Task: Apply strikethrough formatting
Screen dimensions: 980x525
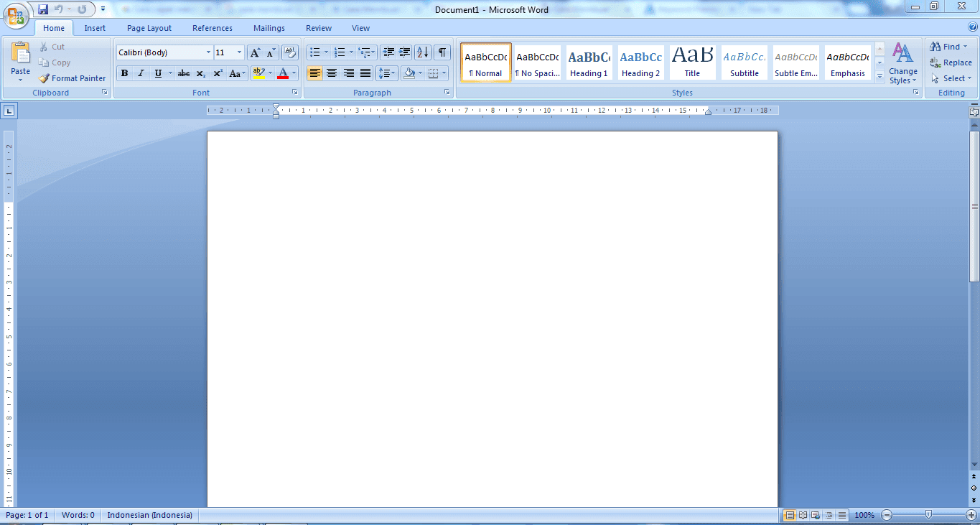Action: [x=184, y=73]
